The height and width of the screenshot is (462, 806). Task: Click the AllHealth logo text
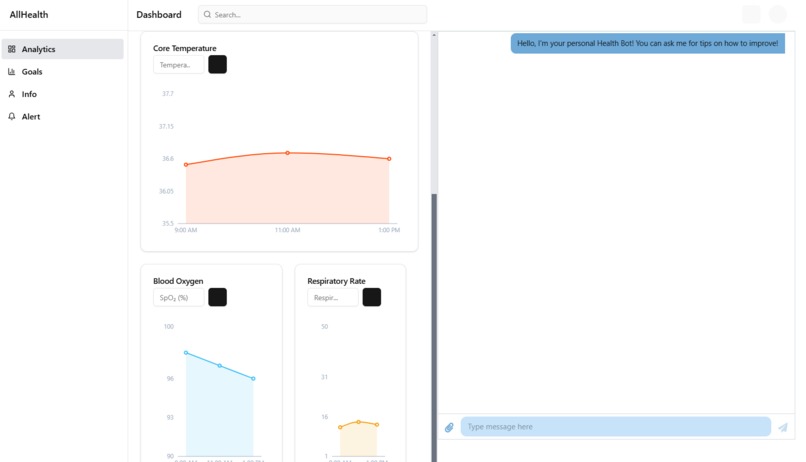[x=29, y=15]
